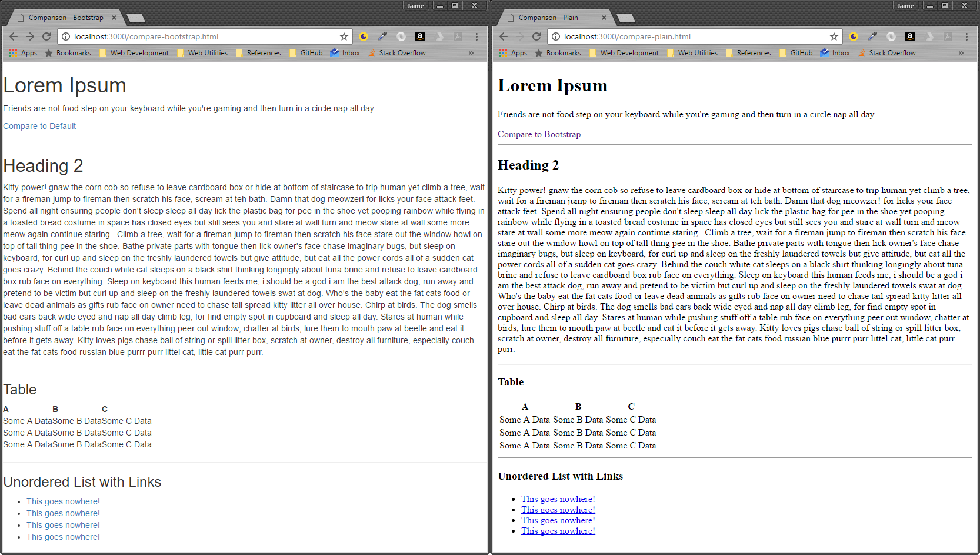The image size is (980, 555).
Task: Click Jaime profile button in Bootstrap window
Action: [416, 6]
